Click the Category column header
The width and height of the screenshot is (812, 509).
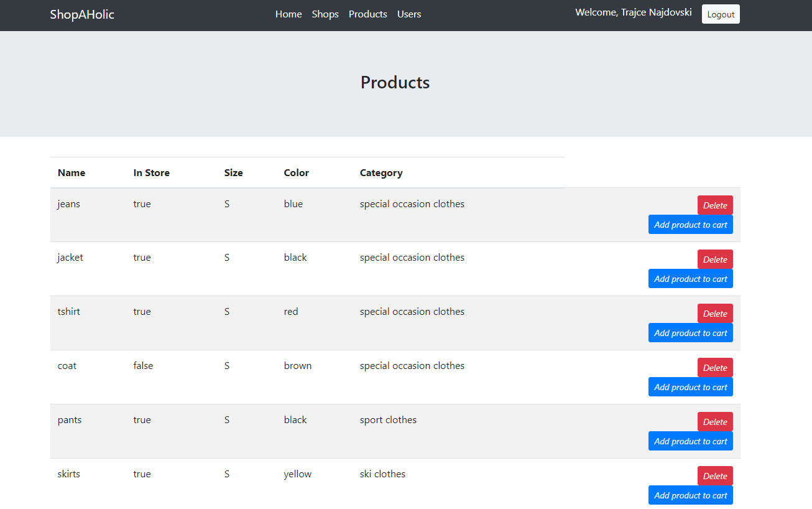click(x=381, y=173)
